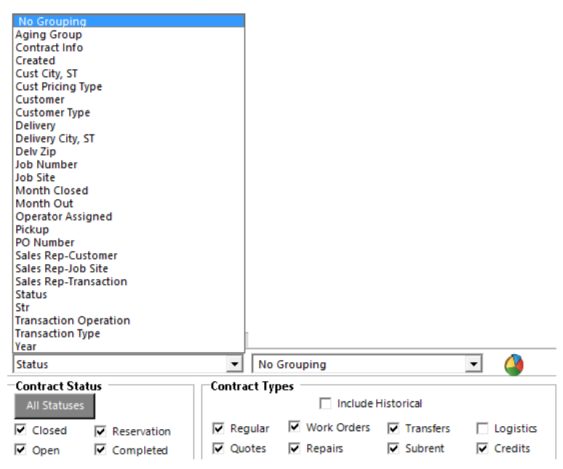Image resolution: width=563 pixels, height=469 pixels.
Task: Select Contract Info grouping option
Action: [129, 47]
